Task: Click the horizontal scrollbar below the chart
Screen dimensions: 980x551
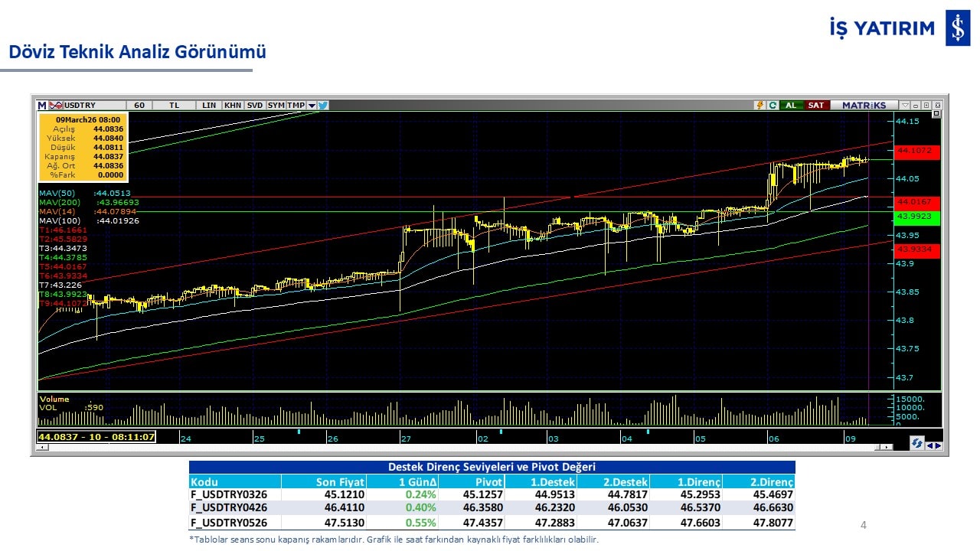Action: click(x=459, y=448)
